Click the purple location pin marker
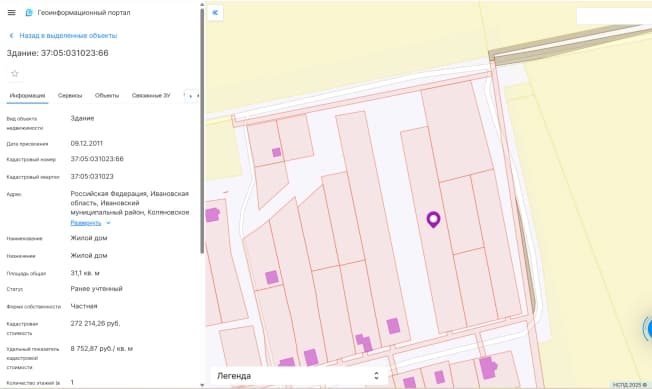The image size is (652, 389). coord(433,219)
